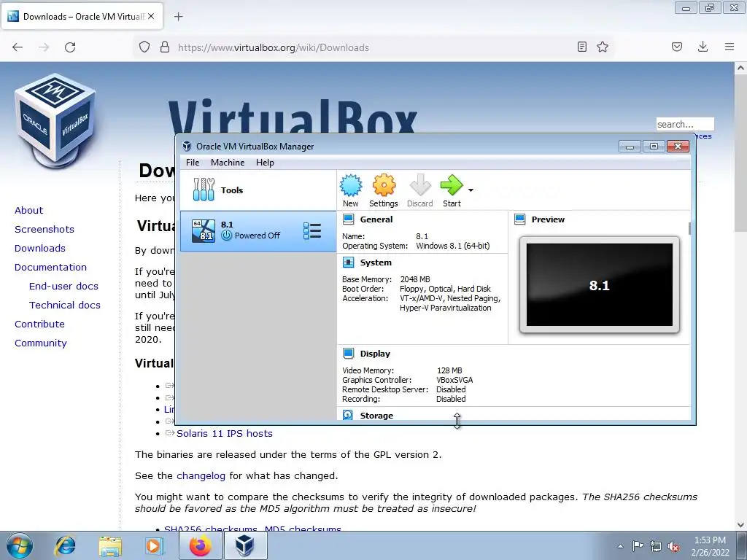Click the System section chip icon
747x560 pixels.
pos(348,262)
